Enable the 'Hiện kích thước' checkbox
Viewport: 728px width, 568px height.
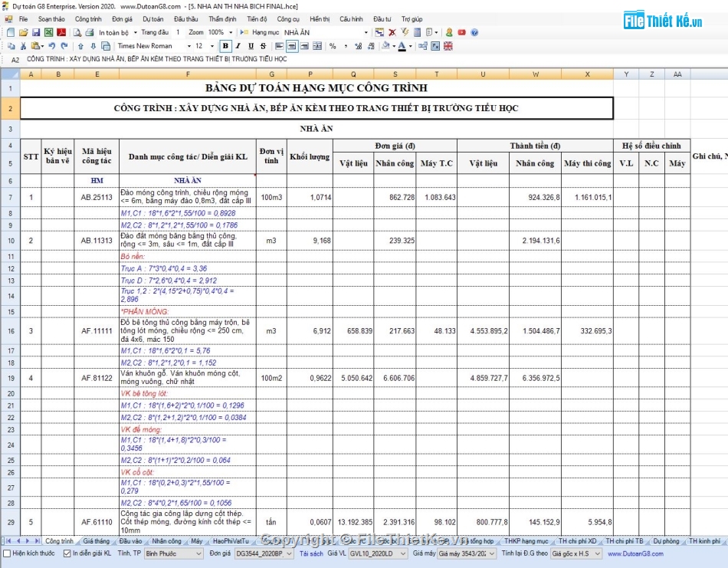coord(7,553)
